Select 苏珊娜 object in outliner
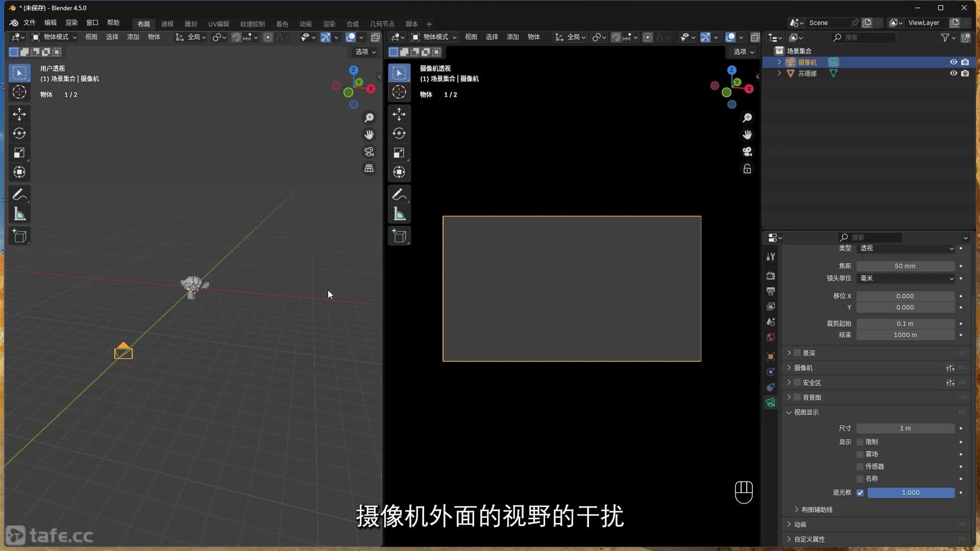Viewport: 980px width, 551px height. pyautogui.click(x=807, y=73)
